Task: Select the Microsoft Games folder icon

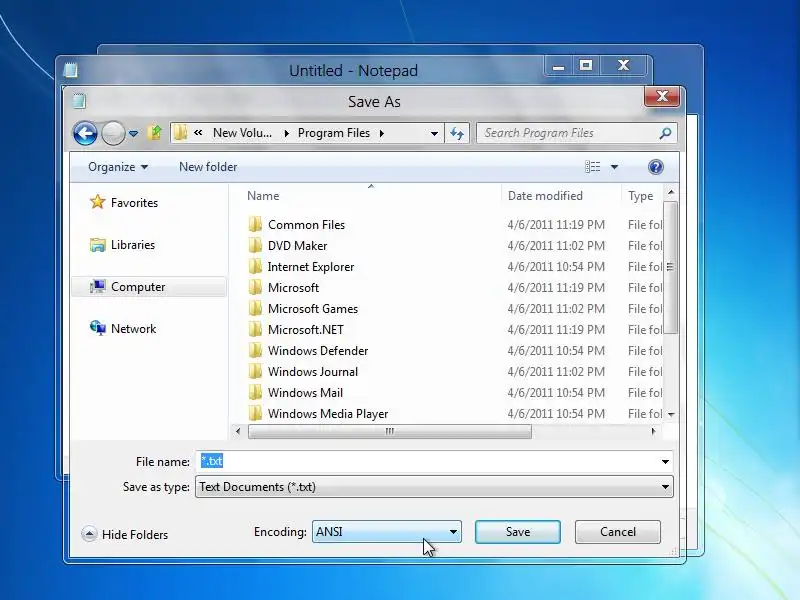Action: (x=255, y=308)
